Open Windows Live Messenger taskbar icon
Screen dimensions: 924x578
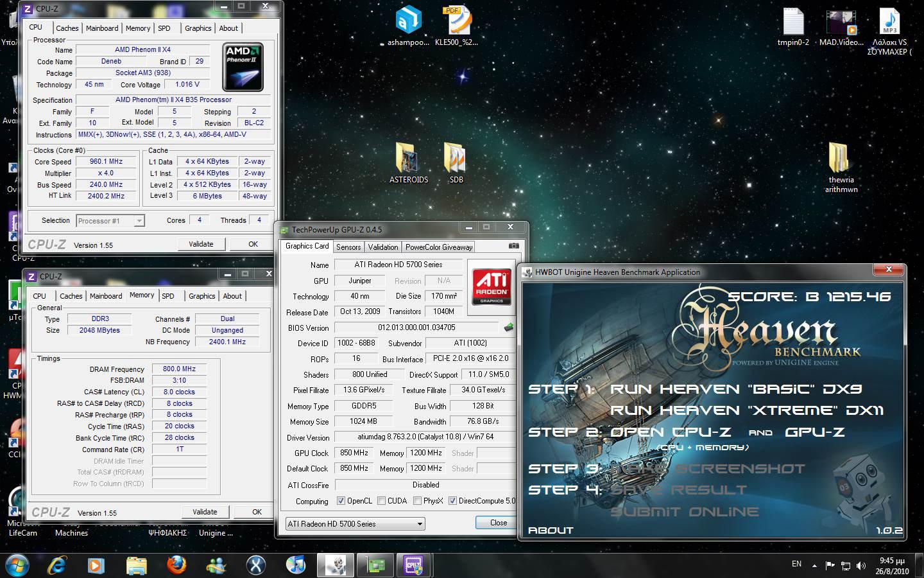click(216, 565)
